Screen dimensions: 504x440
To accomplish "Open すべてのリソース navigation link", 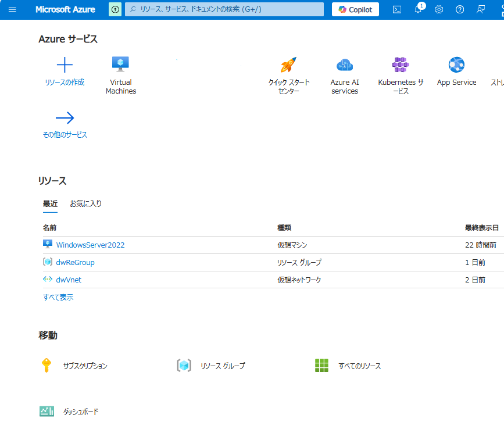I will [360, 366].
